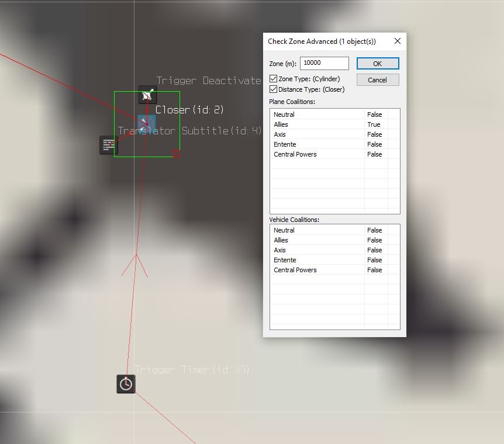This screenshot has height=444, width=504.
Task: Select Central Powers value in Vehicle Coalitions
Action: pyautogui.click(x=374, y=270)
